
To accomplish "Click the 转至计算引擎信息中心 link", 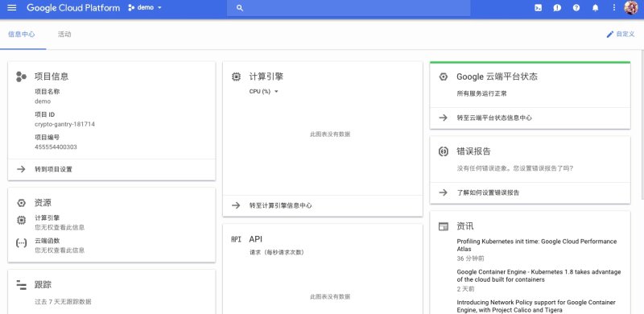I will [x=280, y=205].
